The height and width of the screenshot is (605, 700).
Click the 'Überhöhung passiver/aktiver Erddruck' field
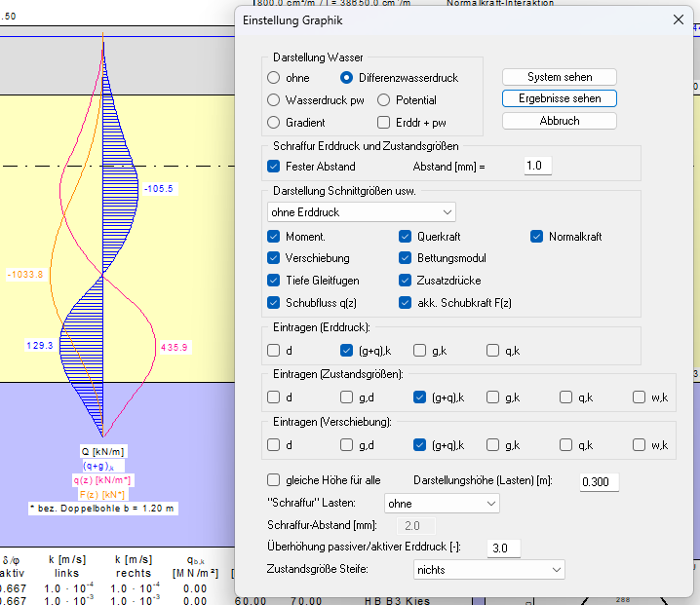point(505,548)
